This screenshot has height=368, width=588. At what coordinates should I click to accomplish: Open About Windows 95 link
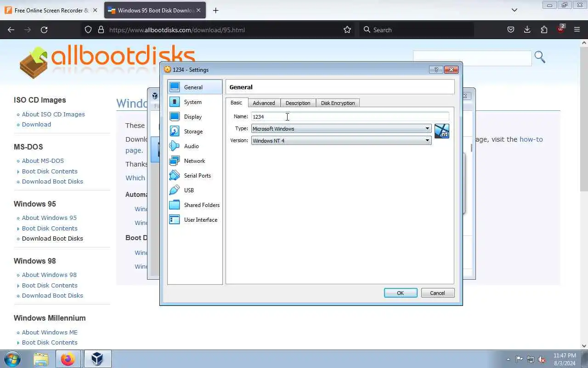[49, 218]
